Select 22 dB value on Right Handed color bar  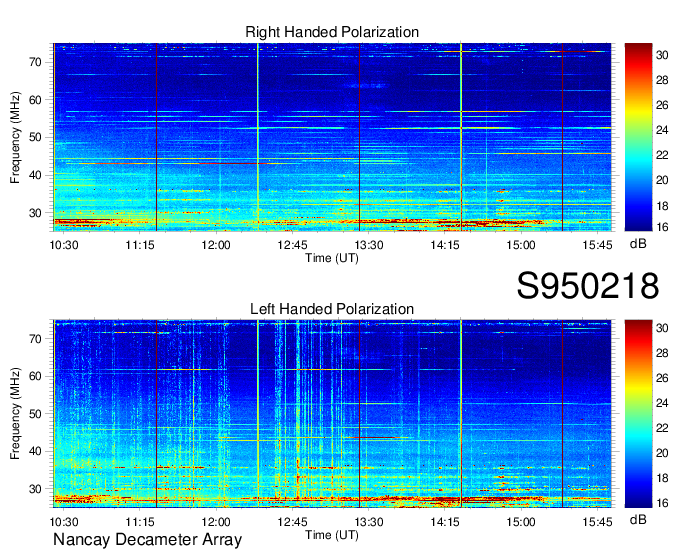point(662,155)
